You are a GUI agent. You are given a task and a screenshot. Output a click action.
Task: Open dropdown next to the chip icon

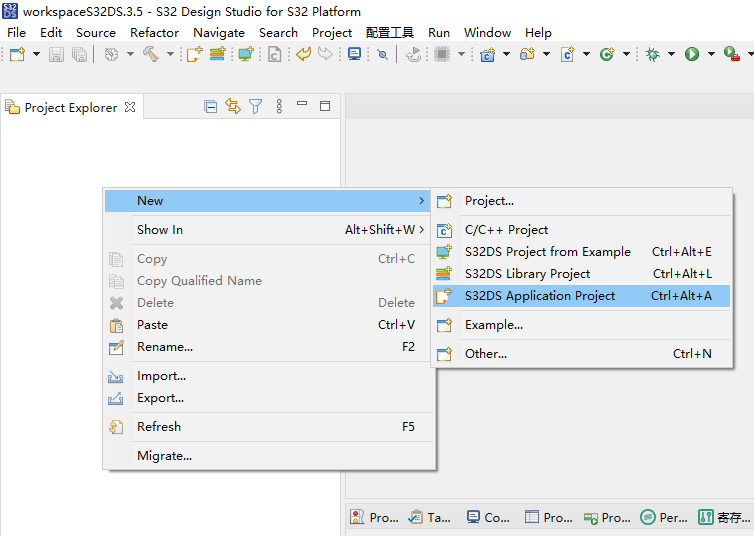click(x=461, y=54)
